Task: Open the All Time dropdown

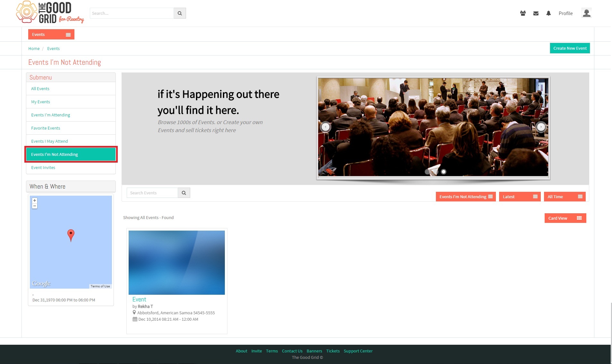Action: tap(565, 197)
